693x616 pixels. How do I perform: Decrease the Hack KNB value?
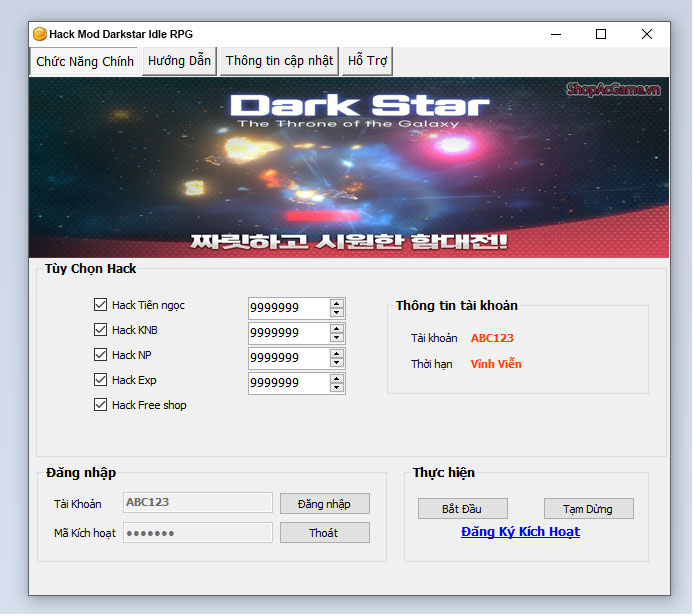pos(337,338)
